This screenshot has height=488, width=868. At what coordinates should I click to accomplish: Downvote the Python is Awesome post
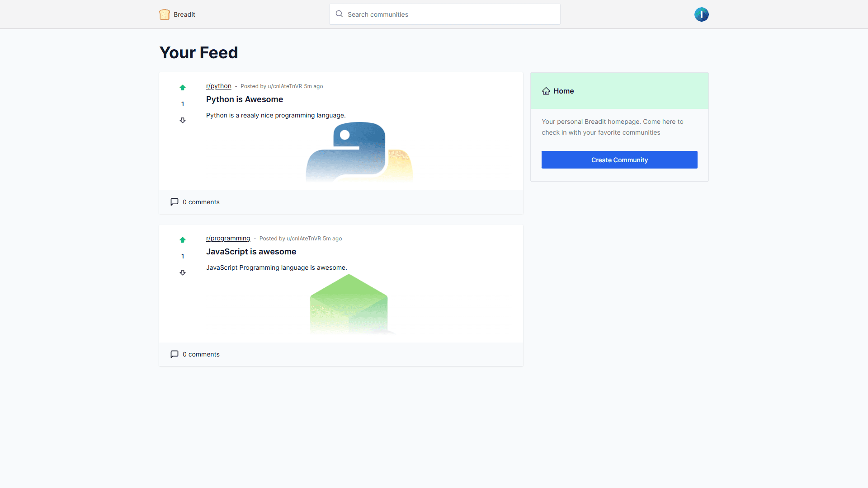coord(183,120)
